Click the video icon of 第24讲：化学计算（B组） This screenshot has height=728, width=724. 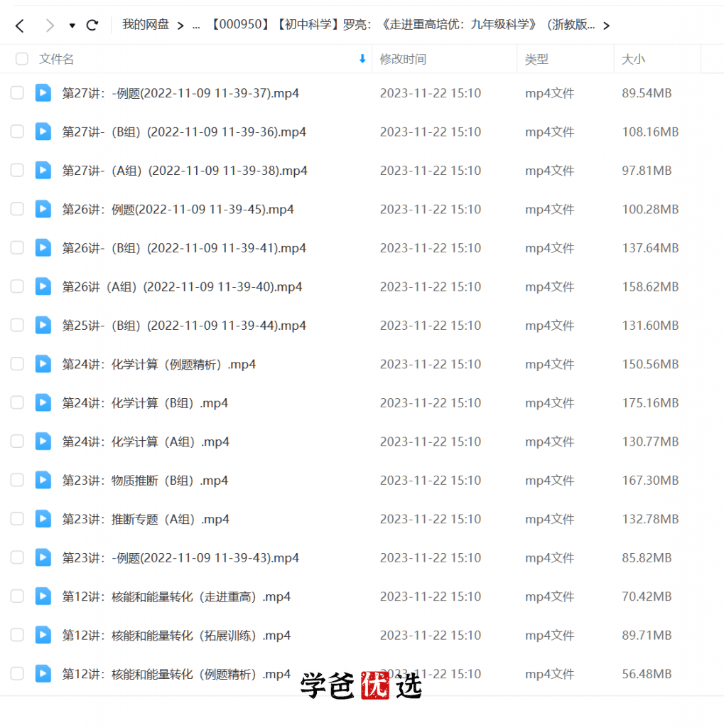43,402
